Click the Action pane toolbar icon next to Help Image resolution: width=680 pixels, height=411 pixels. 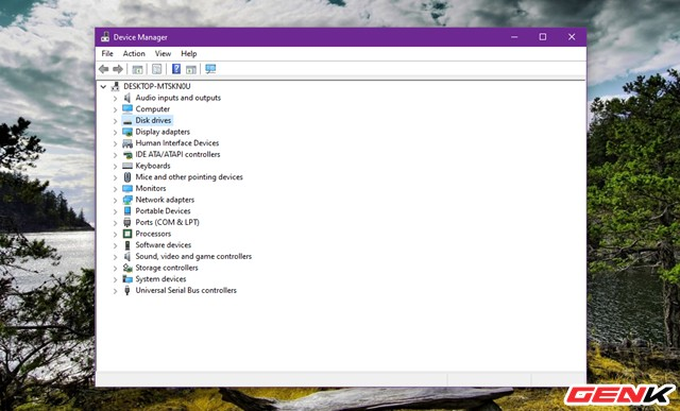tap(191, 69)
